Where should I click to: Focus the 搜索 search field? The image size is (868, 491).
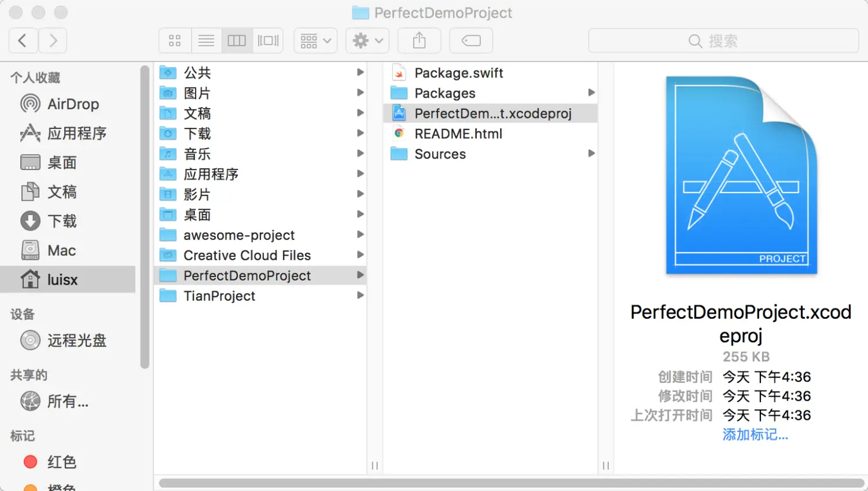[723, 41]
